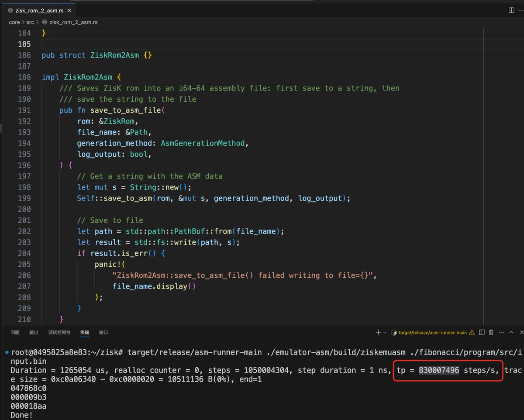Click 'Done!' in terminal output

[x=22, y=415]
